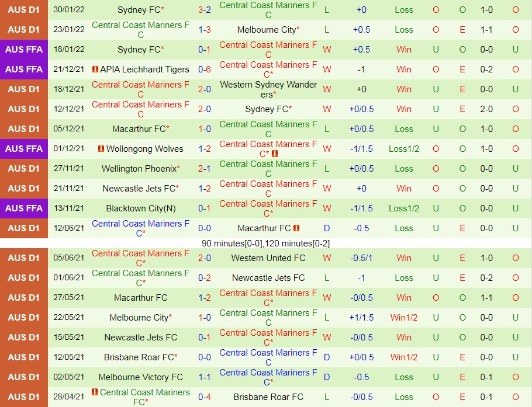Open the 0-6 score versus APIA Leichhardt Tigers
Viewport: 532px width, 407px height.
click(x=205, y=69)
